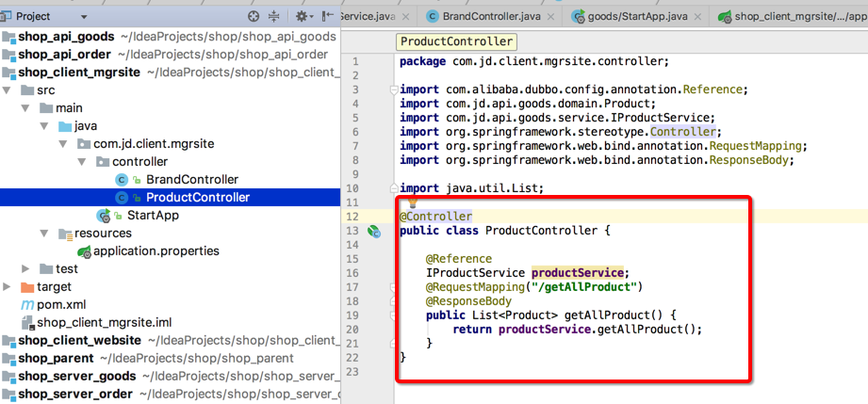Click the "/getAllProduct" mapping string
The width and height of the screenshot is (868, 404).
(x=583, y=286)
